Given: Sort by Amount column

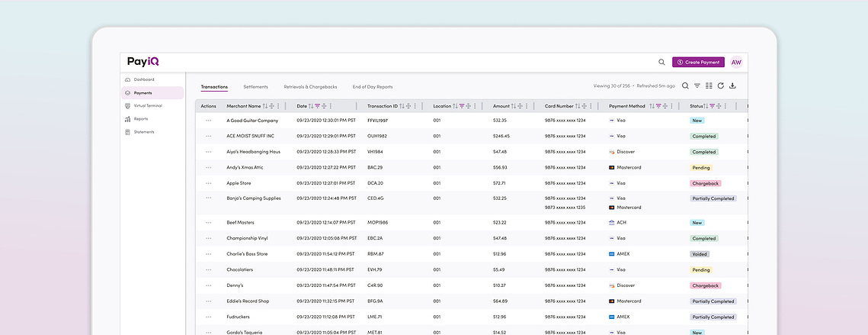Looking at the screenshot, I should [514, 106].
